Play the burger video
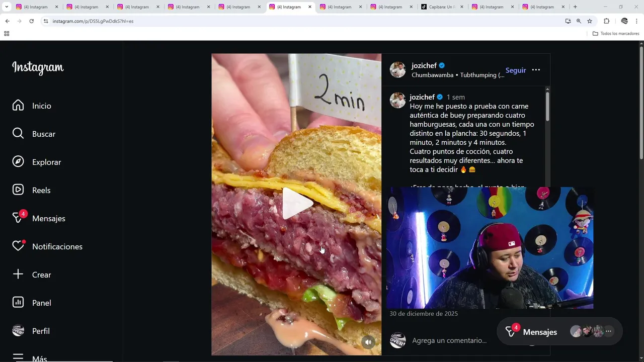The image size is (644, 362). [297, 204]
